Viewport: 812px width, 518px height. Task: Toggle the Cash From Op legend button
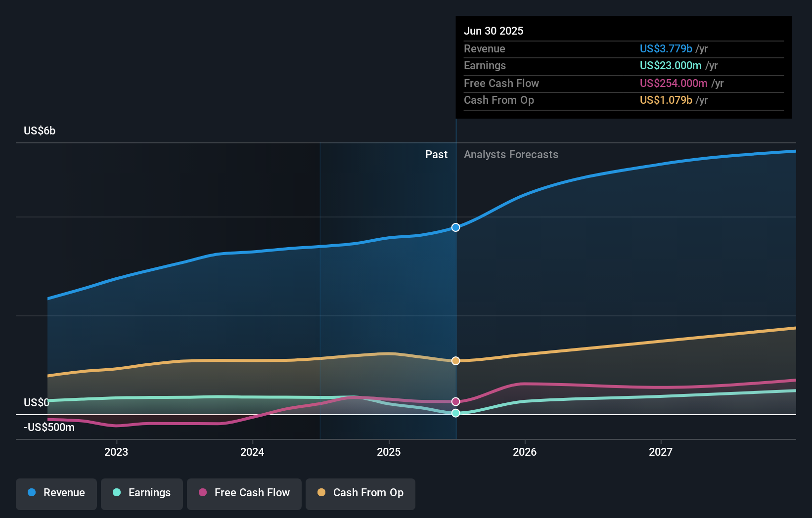361,494
